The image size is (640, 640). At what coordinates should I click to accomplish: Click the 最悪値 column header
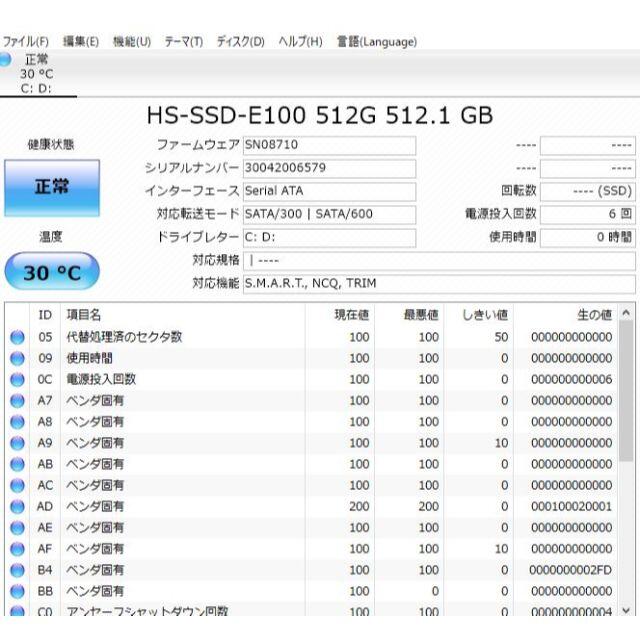(x=409, y=315)
